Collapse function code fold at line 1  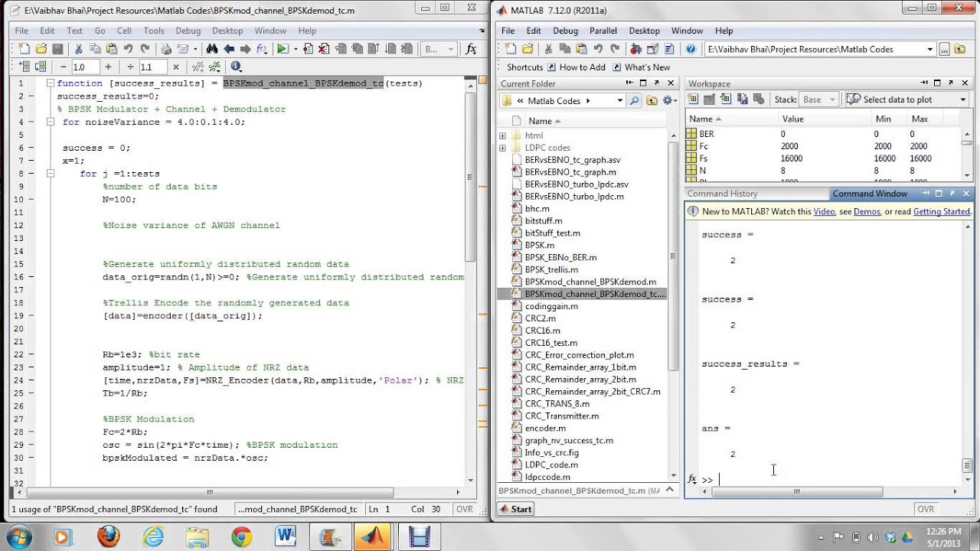[x=50, y=83]
